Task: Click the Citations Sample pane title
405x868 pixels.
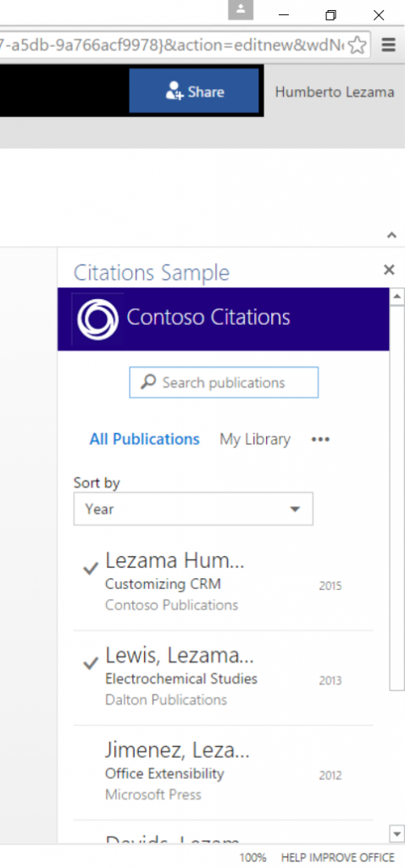Action: point(152,272)
